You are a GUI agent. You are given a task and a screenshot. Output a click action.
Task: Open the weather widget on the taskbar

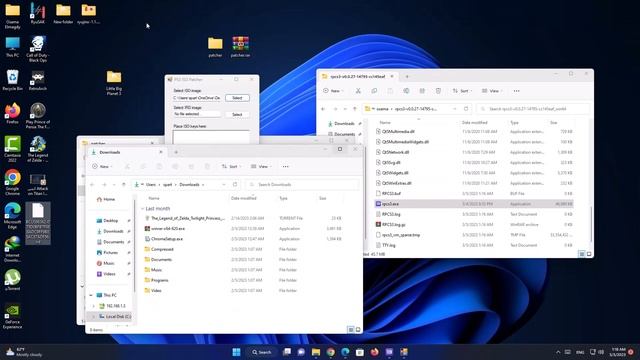24,352
